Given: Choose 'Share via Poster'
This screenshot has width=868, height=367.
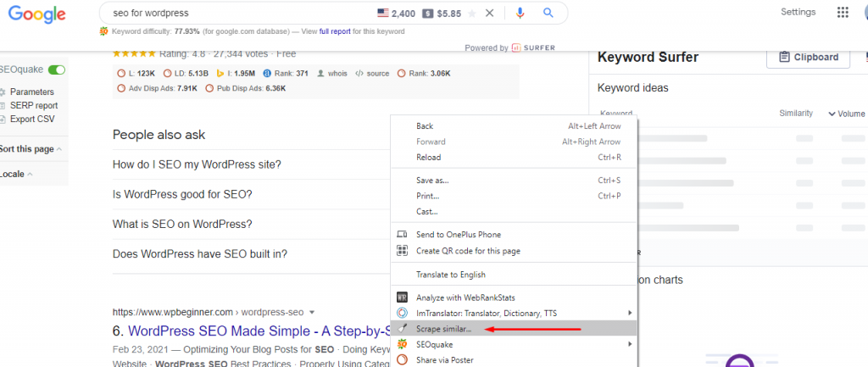Looking at the screenshot, I should 515,360.
